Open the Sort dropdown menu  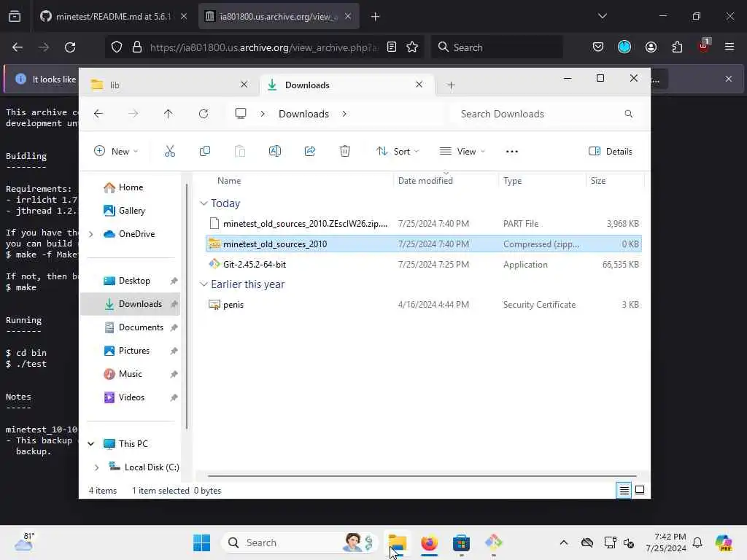click(398, 152)
